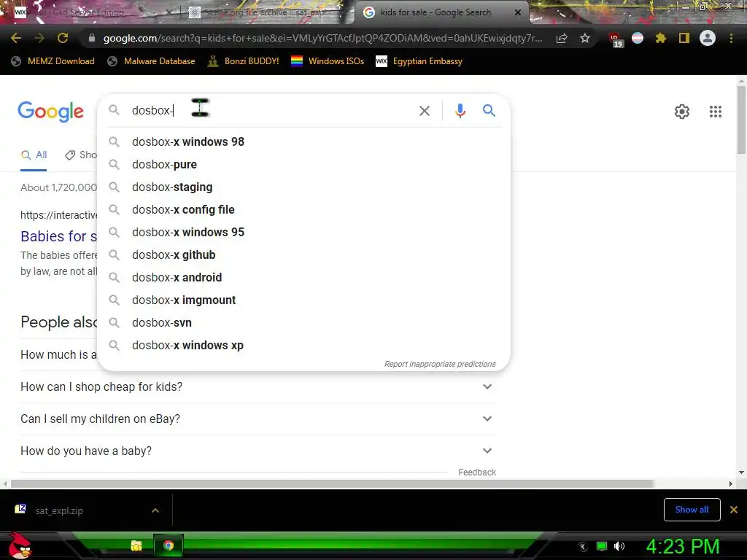Open the MEMZ Download bookmark
This screenshot has width=747, height=560.
click(53, 61)
